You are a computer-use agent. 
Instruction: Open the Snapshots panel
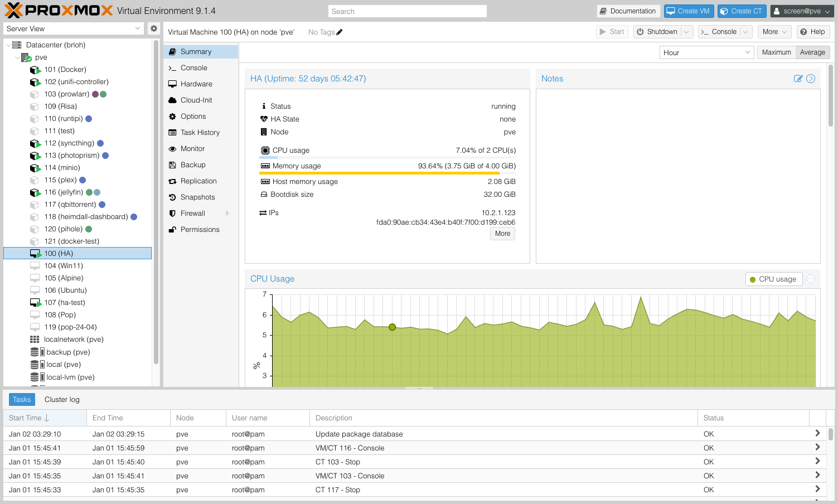coord(196,197)
